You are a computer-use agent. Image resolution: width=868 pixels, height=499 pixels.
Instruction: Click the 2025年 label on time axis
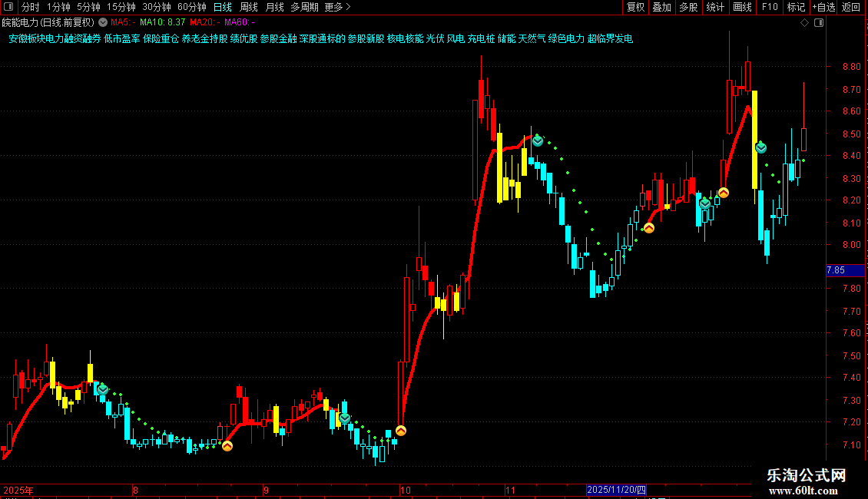coord(18,490)
